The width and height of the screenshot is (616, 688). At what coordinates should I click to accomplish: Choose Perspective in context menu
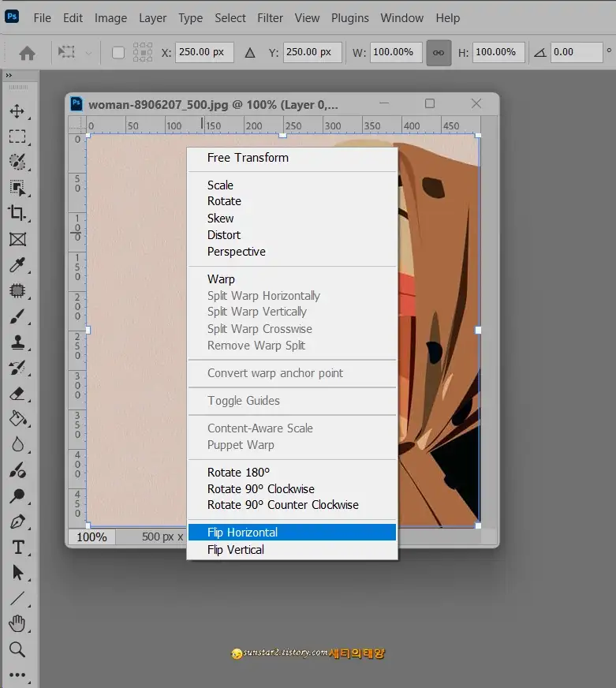pos(292,252)
